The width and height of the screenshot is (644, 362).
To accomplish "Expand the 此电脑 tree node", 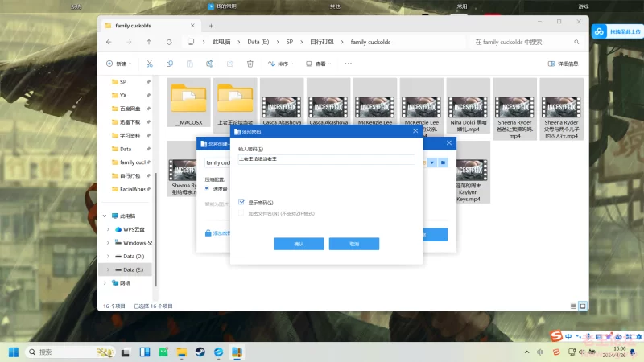I will click(x=105, y=216).
